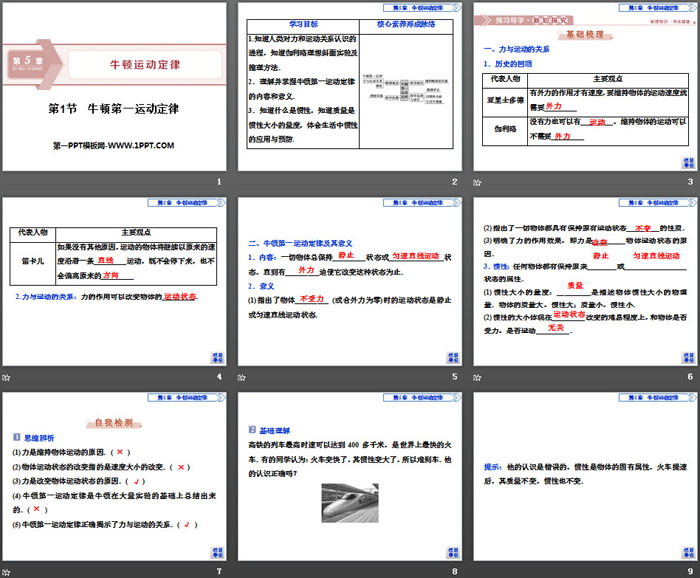Click the animation star icon under slide 4
Screen dimensions: 700x578
[6, 376]
